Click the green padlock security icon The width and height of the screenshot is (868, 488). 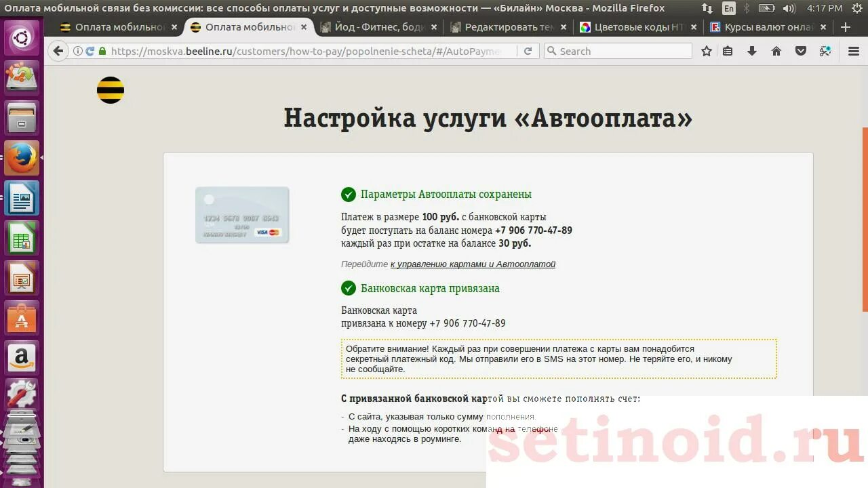pyautogui.click(x=102, y=51)
